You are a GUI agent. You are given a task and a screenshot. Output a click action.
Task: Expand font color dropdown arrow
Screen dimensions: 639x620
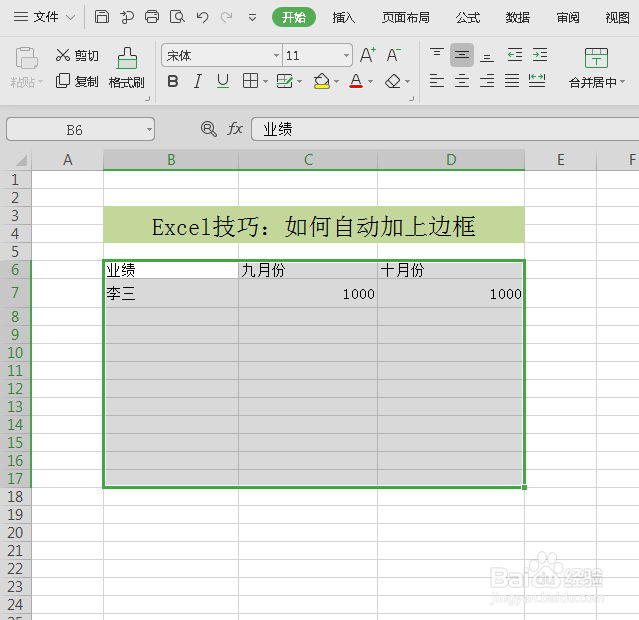click(370, 82)
